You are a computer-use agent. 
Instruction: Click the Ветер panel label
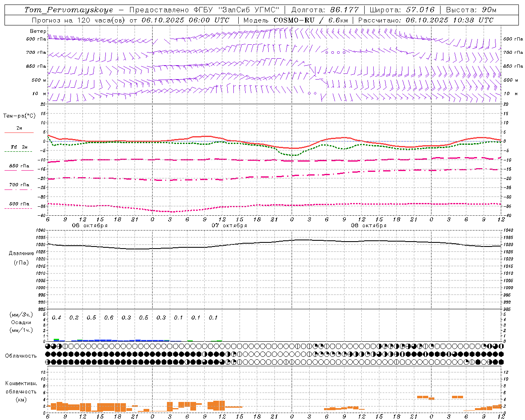(x=38, y=31)
